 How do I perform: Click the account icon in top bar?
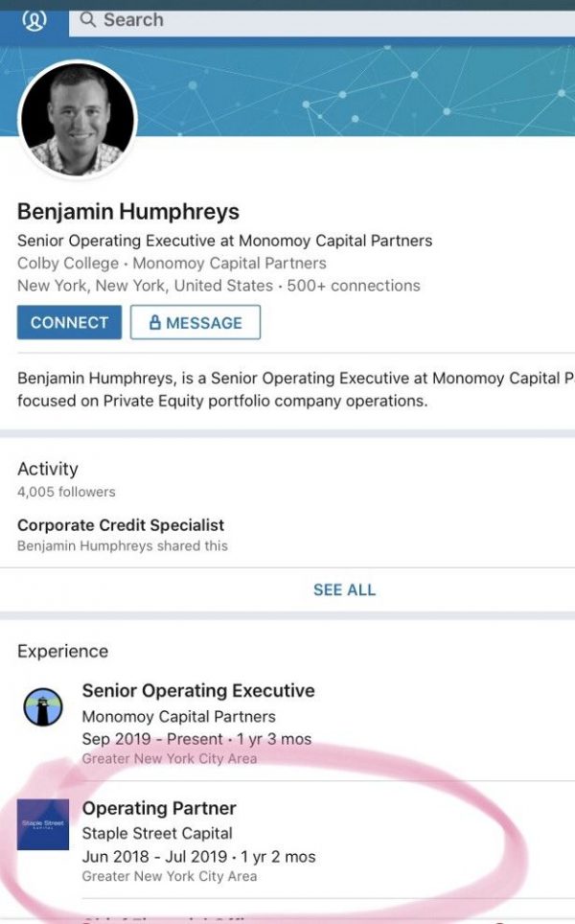pyautogui.click(x=34, y=20)
